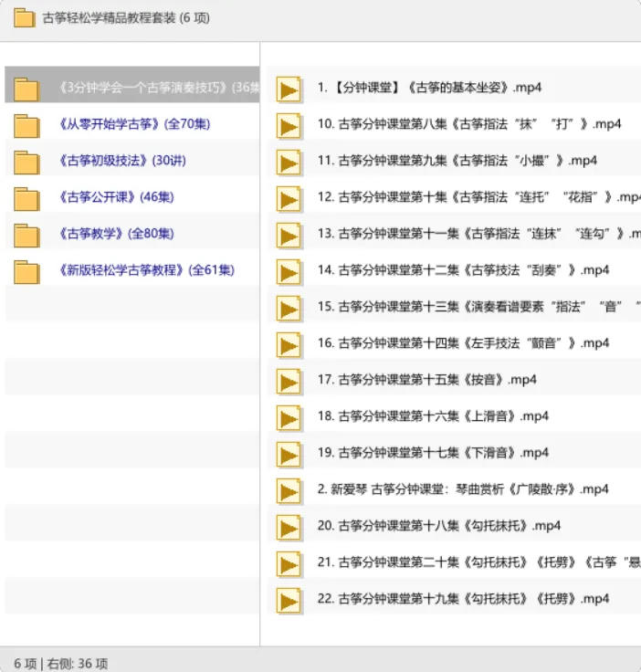Screen dimensions: 641x672
Task: Select folder icon of 《3分钟学会一个古筝演奏技巧》
Action: coord(26,89)
